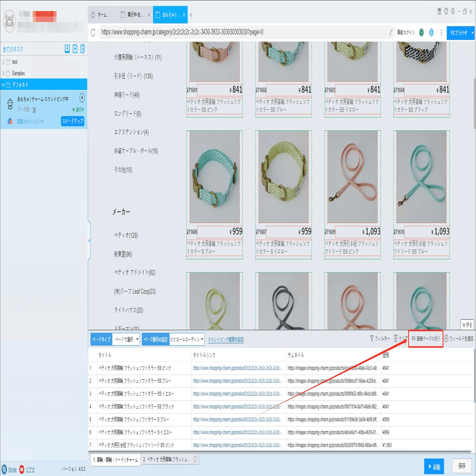Click the 事前ログイン button
The height and width of the screenshot is (476, 476).
tap(406, 33)
